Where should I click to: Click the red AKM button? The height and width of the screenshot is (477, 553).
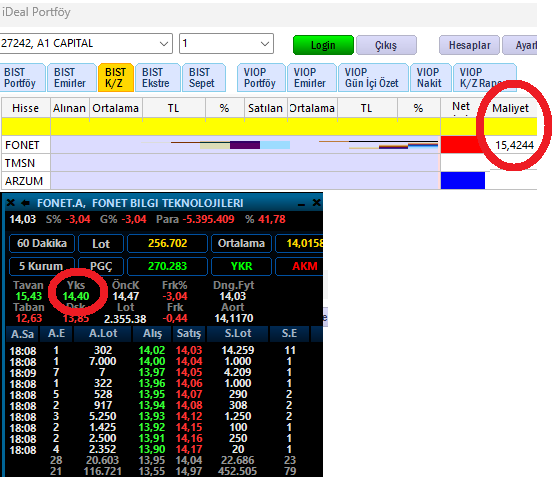[x=299, y=266]
